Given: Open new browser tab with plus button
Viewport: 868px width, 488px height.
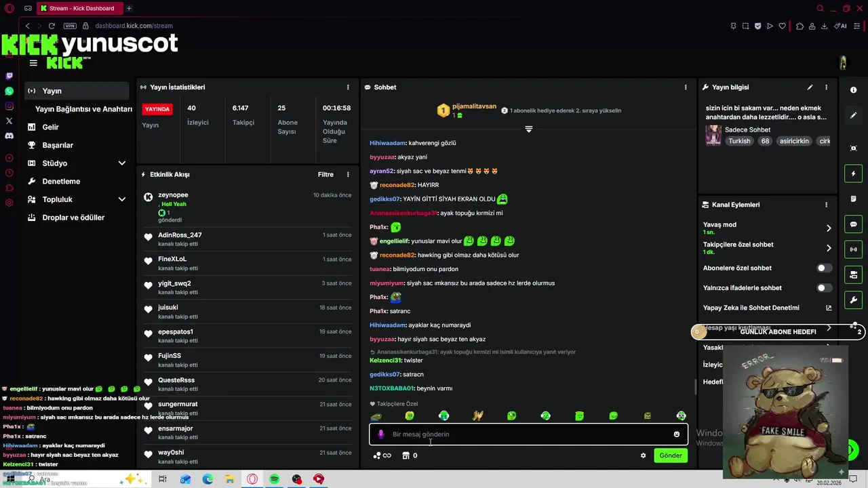Looking at the screenshot, I should pos(129,8).
